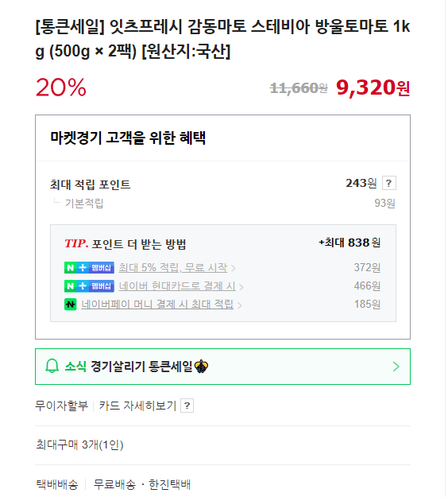The height and width of the screenshot is (497, 448).
Task: Expand arrow after 최대 5% 적립 link
Action: coord(234,269)
